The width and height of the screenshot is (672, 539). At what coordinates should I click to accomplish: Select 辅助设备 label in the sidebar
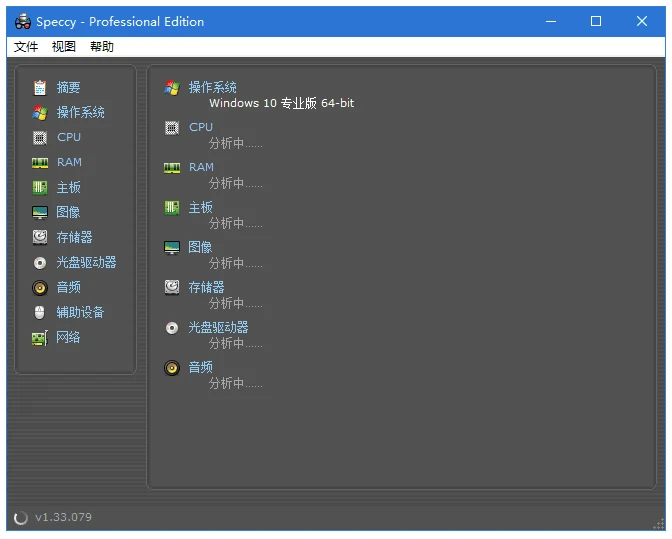tap(81, 312)
